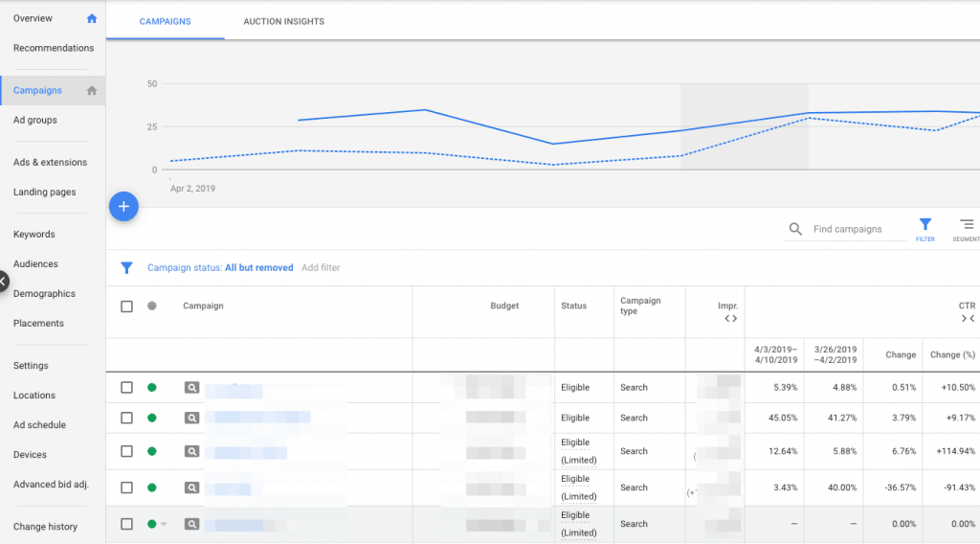Image resolution: width=980 pixels, height=544 pixels.
Task: Click the shaded region on the performance chart
Action: [x=745, y=126]
